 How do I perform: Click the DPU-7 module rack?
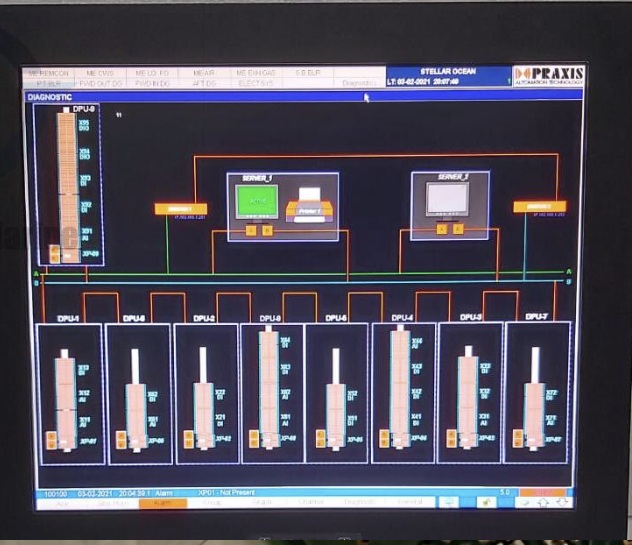click(x=535, y=398)
